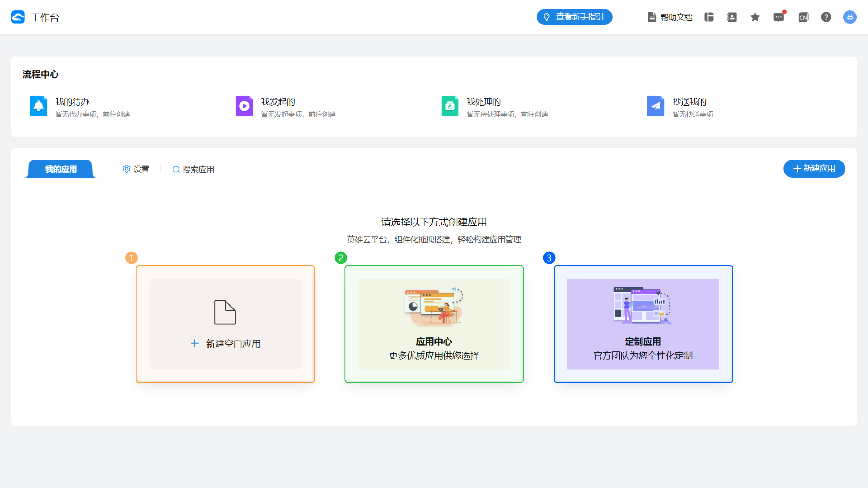Click the blank document icon in card
This screenshot has width=868, height=488.
(x=225, y=312)
